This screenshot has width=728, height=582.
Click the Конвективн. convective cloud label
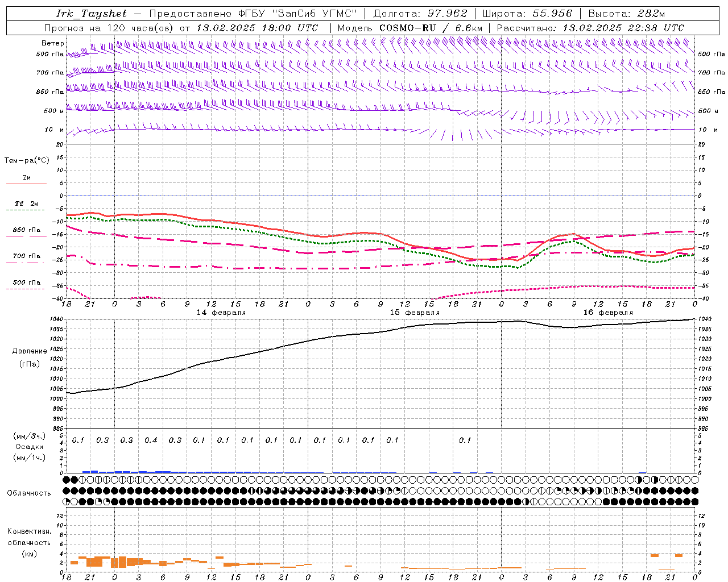(x=30, y=531)
